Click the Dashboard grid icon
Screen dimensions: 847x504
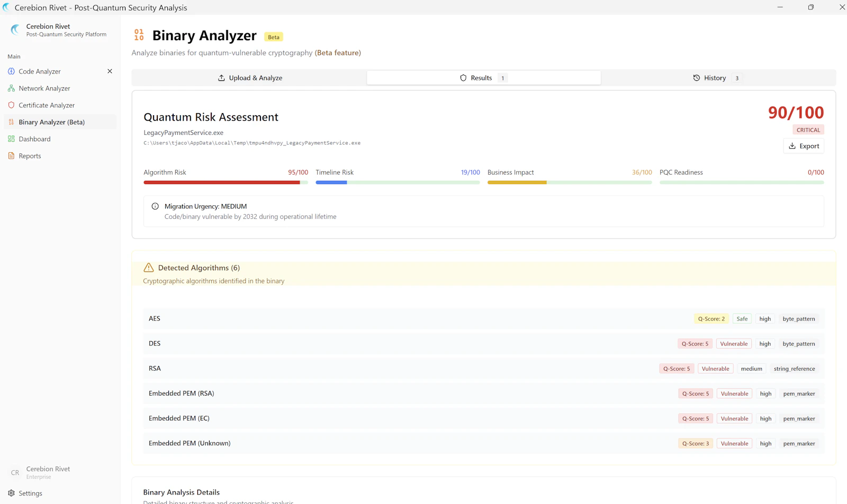[x=11, y=139]
